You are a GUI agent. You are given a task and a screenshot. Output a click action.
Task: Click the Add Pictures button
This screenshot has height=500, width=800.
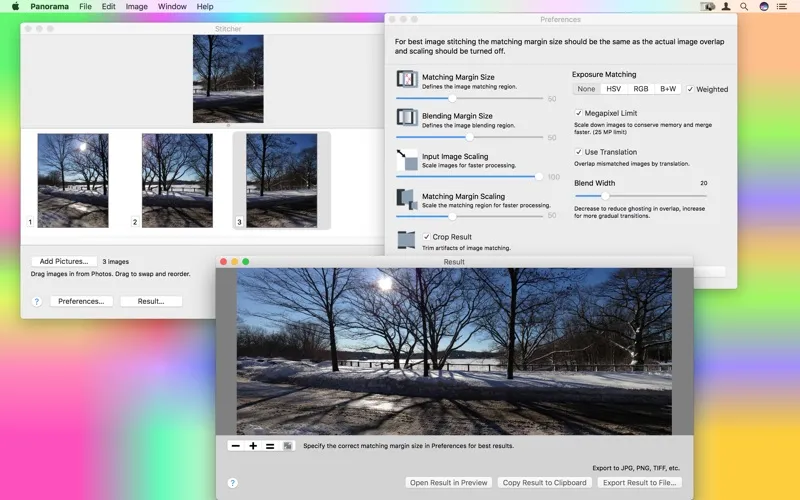(x=63, y=261)
